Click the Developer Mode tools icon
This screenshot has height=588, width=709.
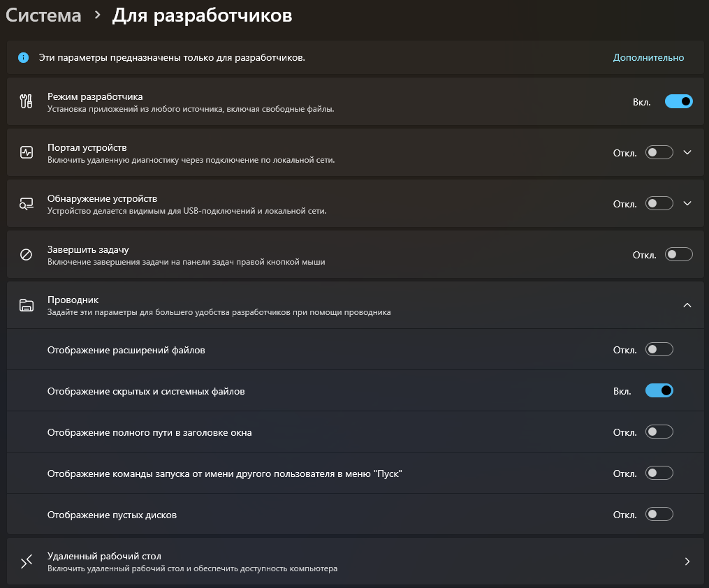tap(27, 102)
